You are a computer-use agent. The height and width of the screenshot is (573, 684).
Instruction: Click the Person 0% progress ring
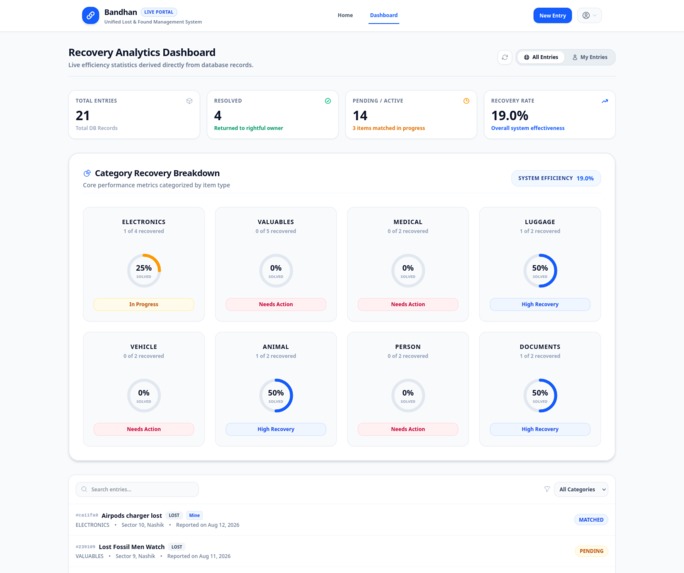click(x=408, y=396)
